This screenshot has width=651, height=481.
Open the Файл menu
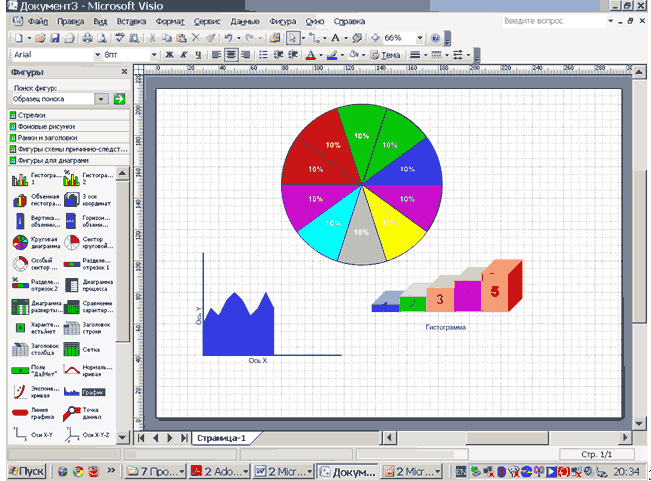click(37, 22)
